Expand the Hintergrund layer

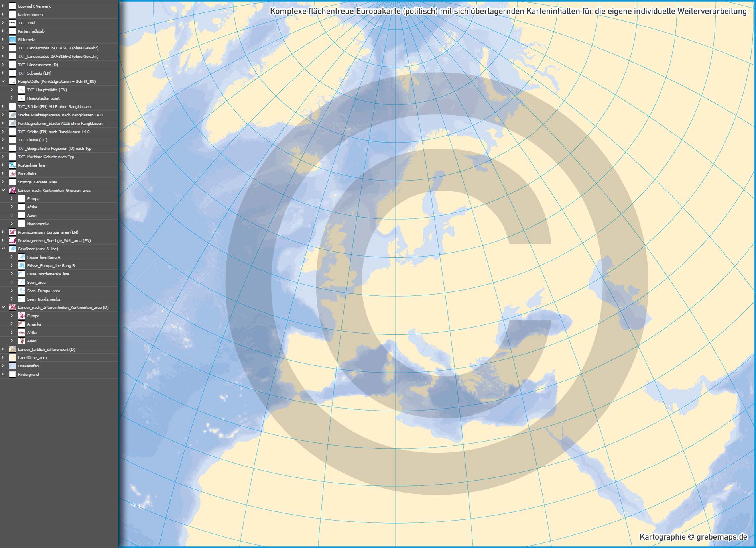(3, 374)
